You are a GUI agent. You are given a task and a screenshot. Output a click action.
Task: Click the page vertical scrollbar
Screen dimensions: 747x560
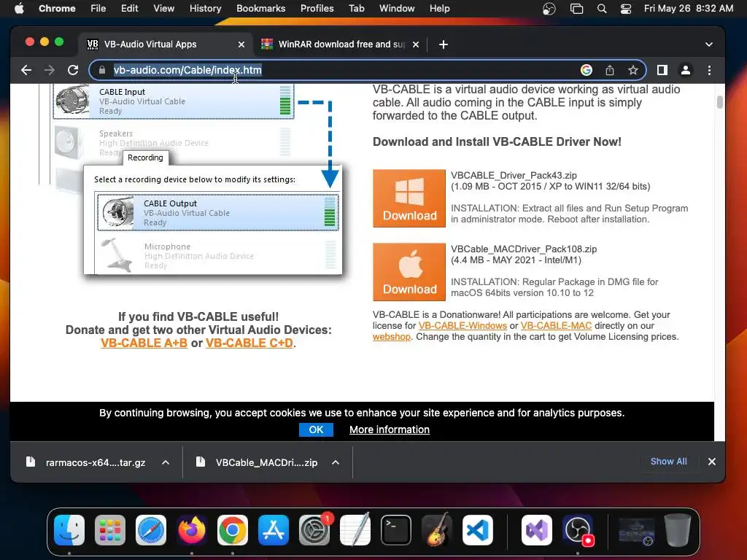719,102
